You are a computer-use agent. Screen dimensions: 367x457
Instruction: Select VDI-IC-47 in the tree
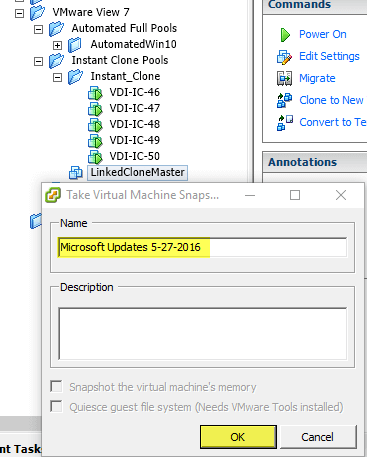click(135, 108)
